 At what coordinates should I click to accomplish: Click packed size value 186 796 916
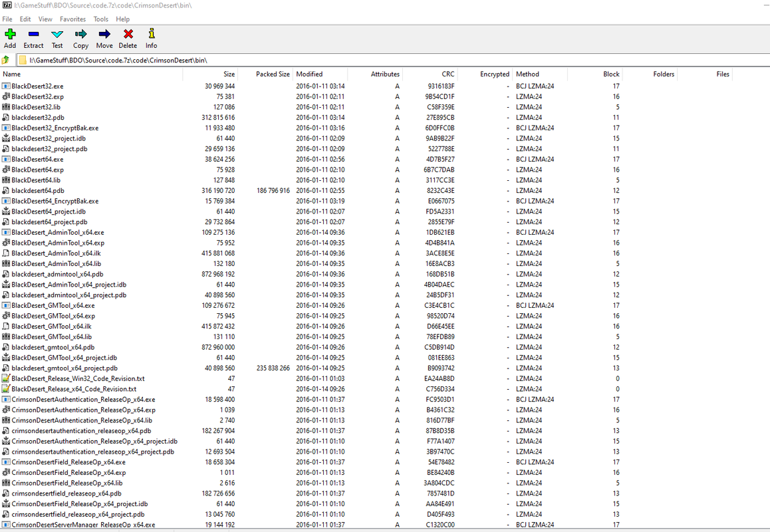coord(273,190)
